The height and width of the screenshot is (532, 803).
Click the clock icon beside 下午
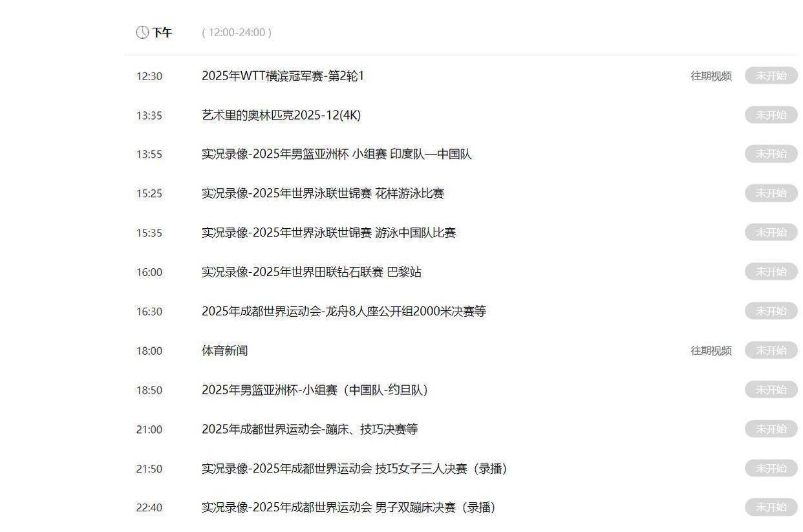coord(142,32)
